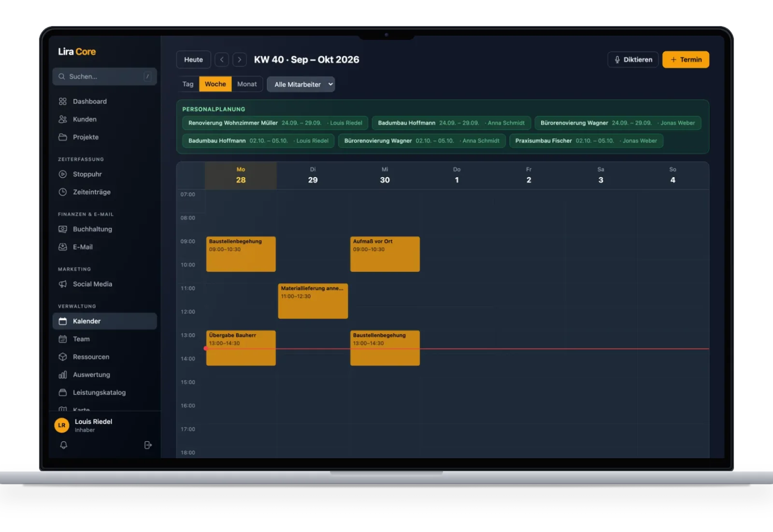Viewport: 773px width, 532px height.
Task: Switch to Woche view
Action: tap(215, 84)
